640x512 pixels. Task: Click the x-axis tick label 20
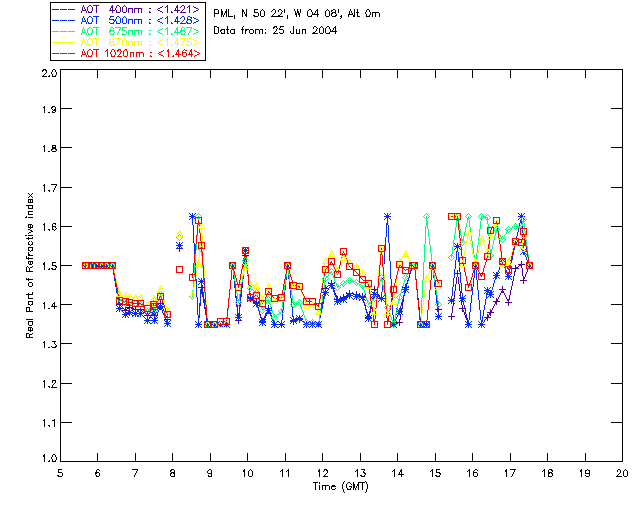coord(622,473)
